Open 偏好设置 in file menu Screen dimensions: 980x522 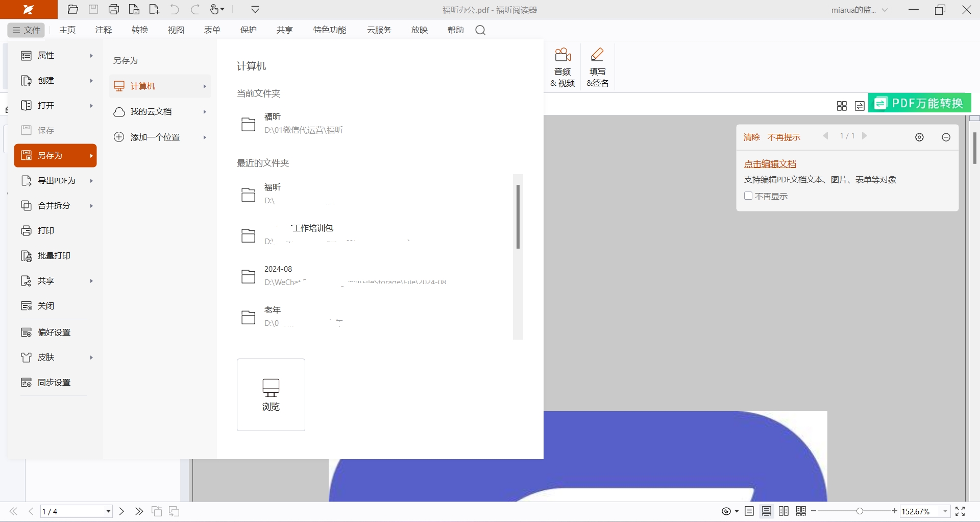pyautogui.click(x=56, y=332)
